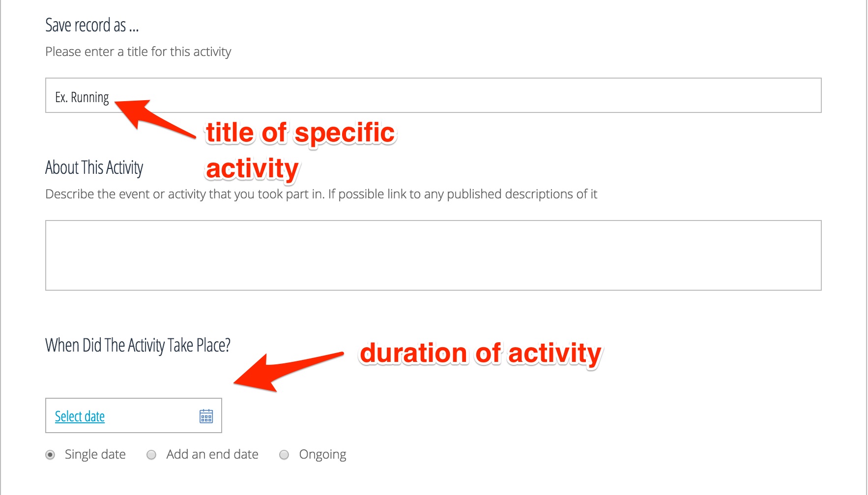The image size is (868, 495).
Task: Enable the Ongoing radio circle
Action: click(284, 455)
